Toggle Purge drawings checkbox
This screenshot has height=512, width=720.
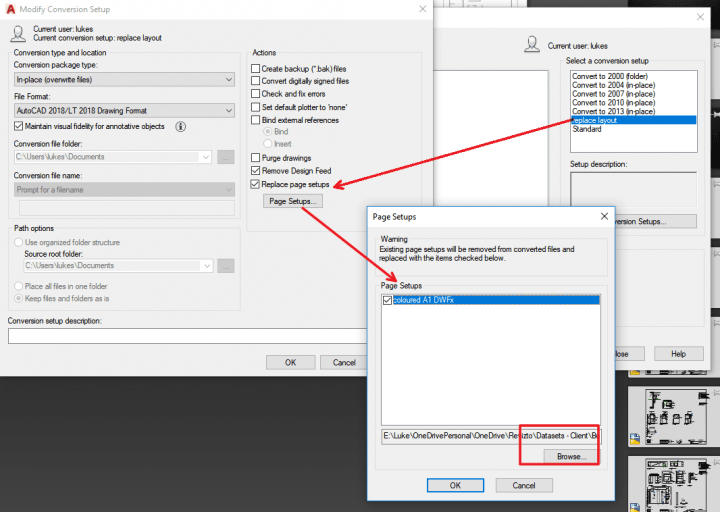pyautogui.click(x=255, y=158)
